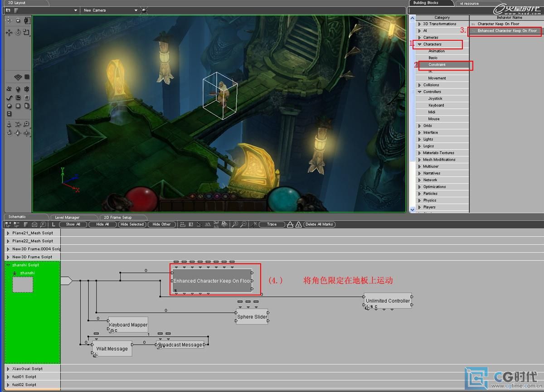Expand the 3D Transformations category
Viewport: 544px width, 392px height.
tap(419, 24)
